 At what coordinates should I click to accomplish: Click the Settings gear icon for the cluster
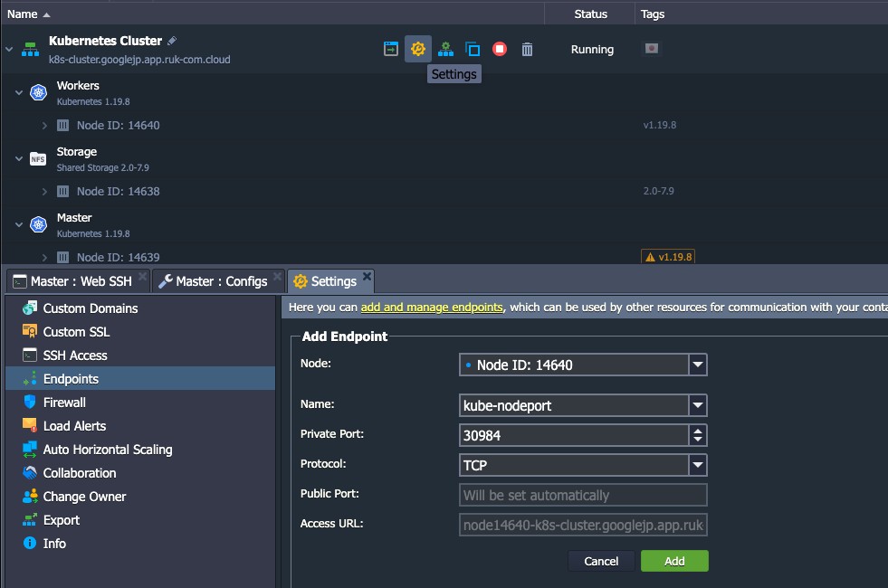point(418,49)
